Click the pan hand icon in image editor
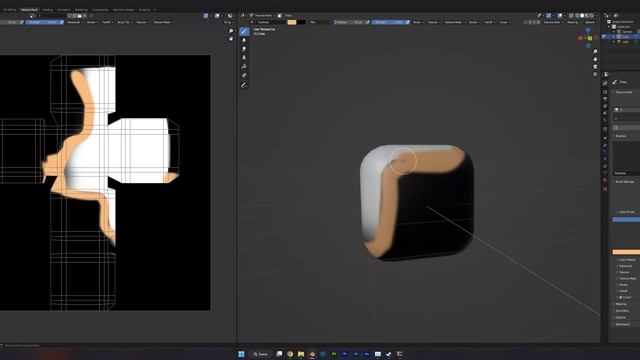 231,39
